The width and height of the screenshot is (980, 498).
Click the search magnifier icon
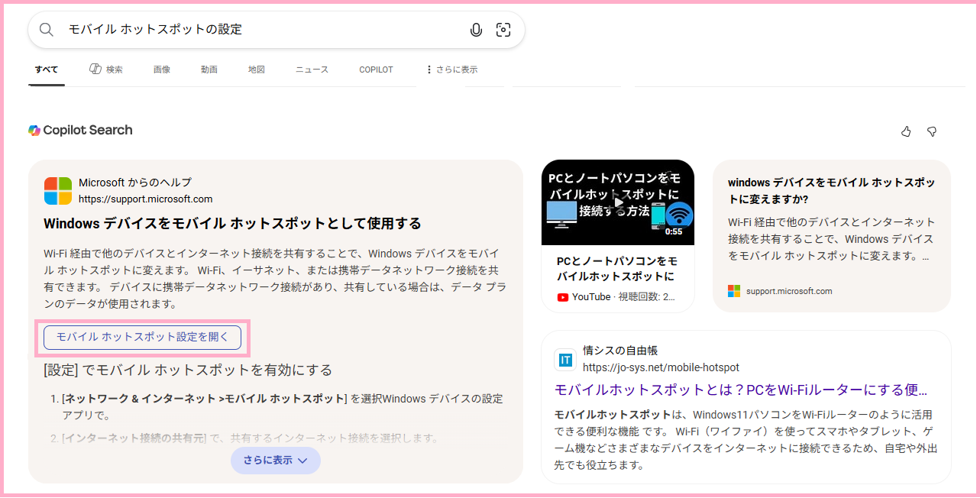tap(47, 30)
